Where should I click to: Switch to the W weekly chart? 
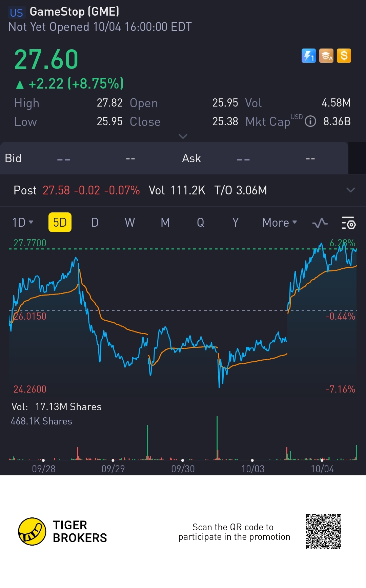pyautogui.click(x=130, y=223)
